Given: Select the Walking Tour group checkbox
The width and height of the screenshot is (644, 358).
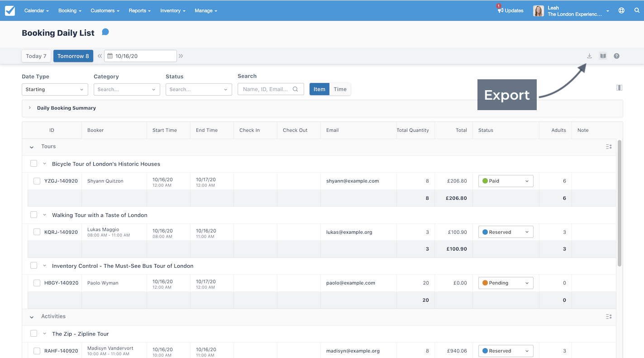Looking at the screenshot, I should click(x=33, y=214).
